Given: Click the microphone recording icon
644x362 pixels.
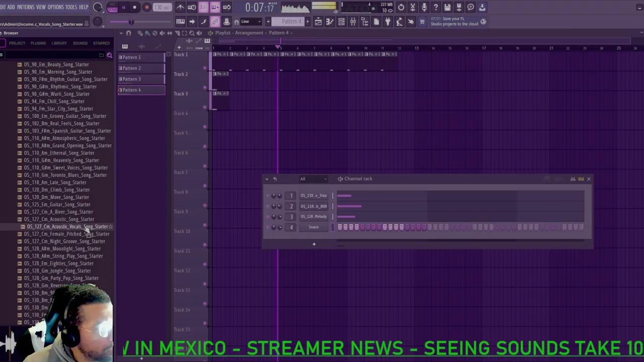Looking at the screenshot, I should tap(424, 8).
